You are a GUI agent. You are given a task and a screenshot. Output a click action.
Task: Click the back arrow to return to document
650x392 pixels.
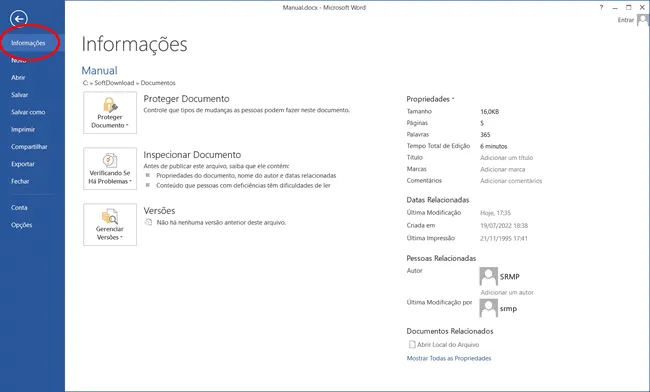[19, 19]
